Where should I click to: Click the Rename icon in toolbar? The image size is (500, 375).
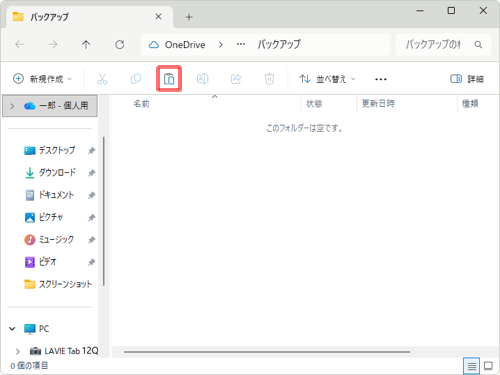point(202,79)
